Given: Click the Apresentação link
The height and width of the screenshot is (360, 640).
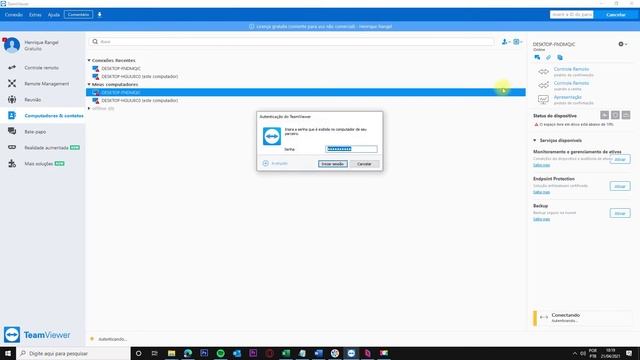Looking at the screenshot, I should (x=567, y=97).
